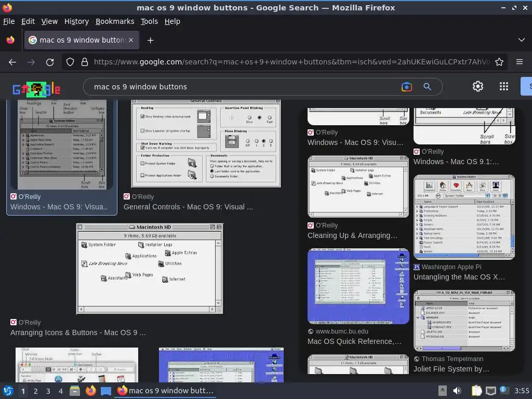Click the Washington Apple Pi source label
The height and width of the screenshot is (399, 532).
(x=451, y=267)
